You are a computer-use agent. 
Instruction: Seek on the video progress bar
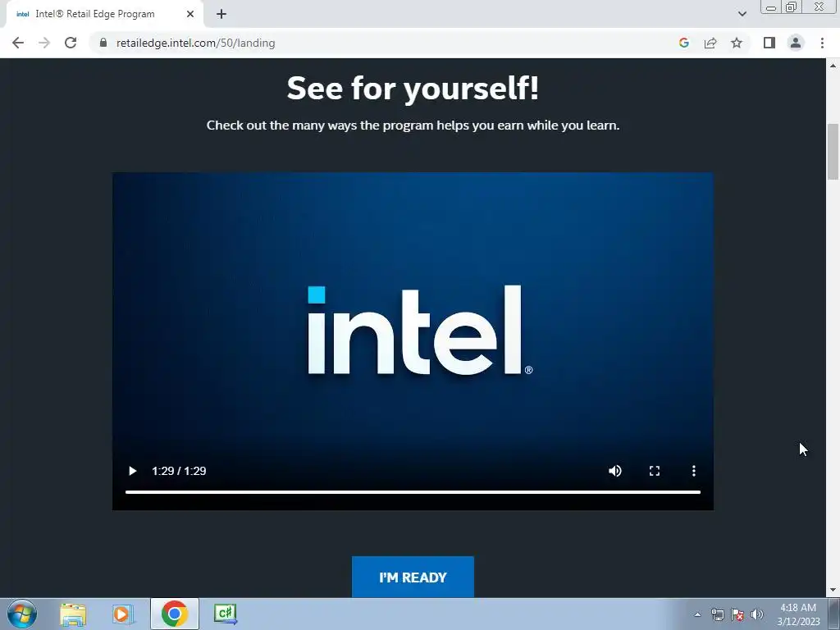[413, 492]
